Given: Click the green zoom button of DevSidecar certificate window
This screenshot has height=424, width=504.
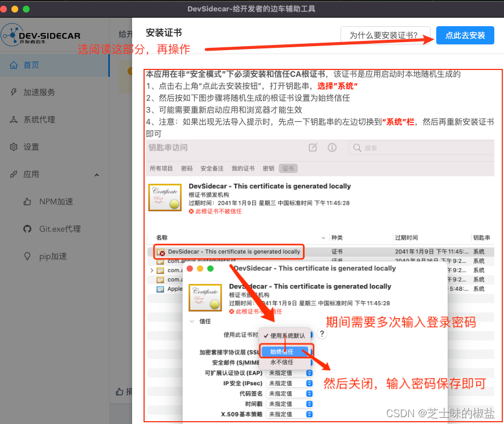Looking at the screenshot, I should 210,268.
